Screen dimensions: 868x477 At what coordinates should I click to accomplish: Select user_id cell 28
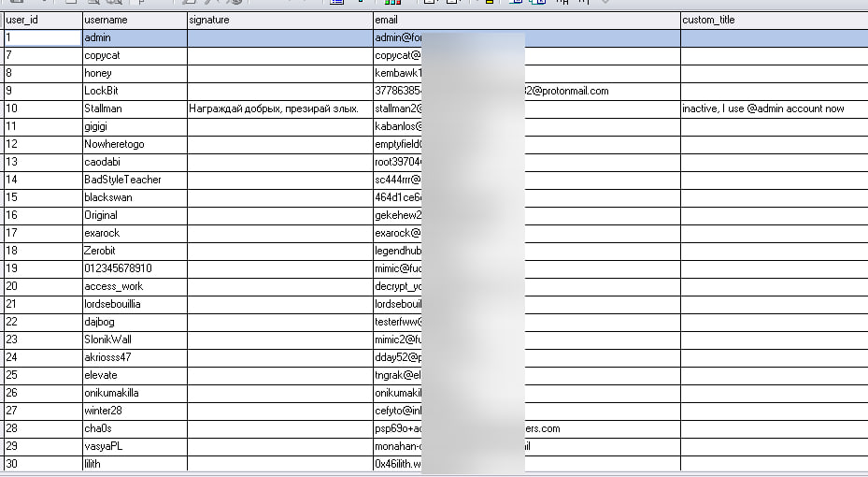[43, 427]
